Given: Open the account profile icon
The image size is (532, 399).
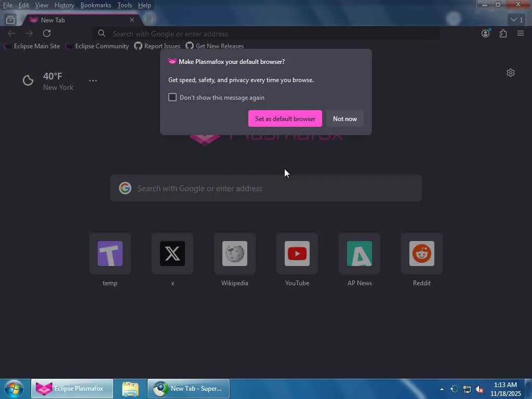Looking at the screenshot, I should pyautogui.click(x=486, y=33).
